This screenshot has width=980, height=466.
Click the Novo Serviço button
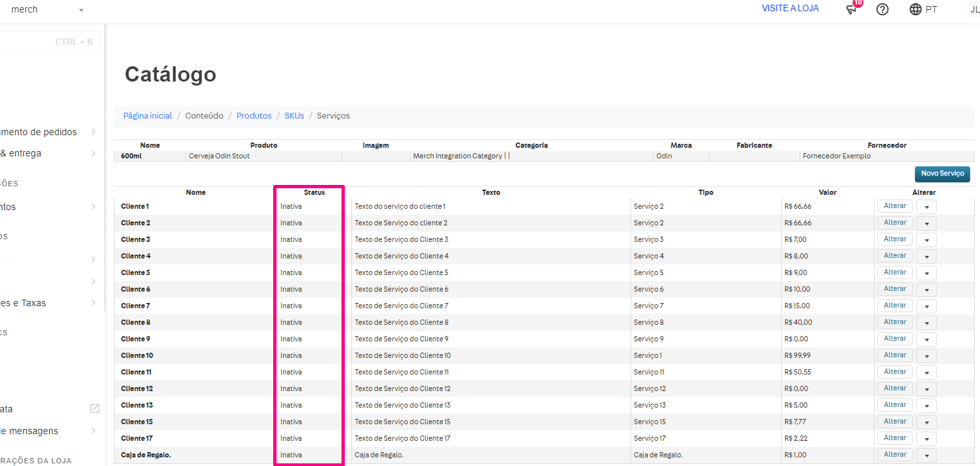click(x=942, y=174)
